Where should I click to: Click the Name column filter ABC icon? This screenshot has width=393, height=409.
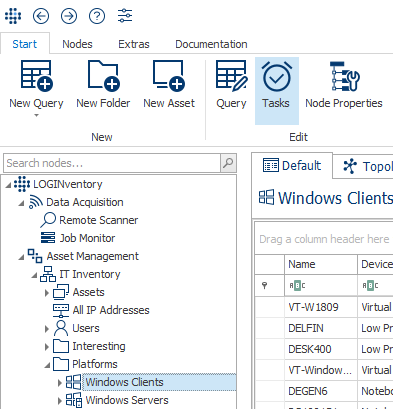[x=297, y=286]
